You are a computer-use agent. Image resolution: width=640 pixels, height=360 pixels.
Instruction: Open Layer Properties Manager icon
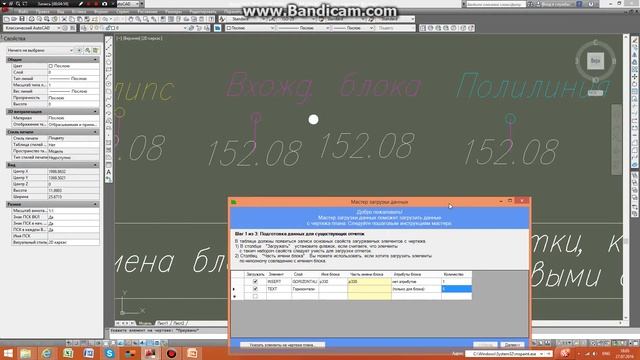pyautogui.click(x=83, y=28)
